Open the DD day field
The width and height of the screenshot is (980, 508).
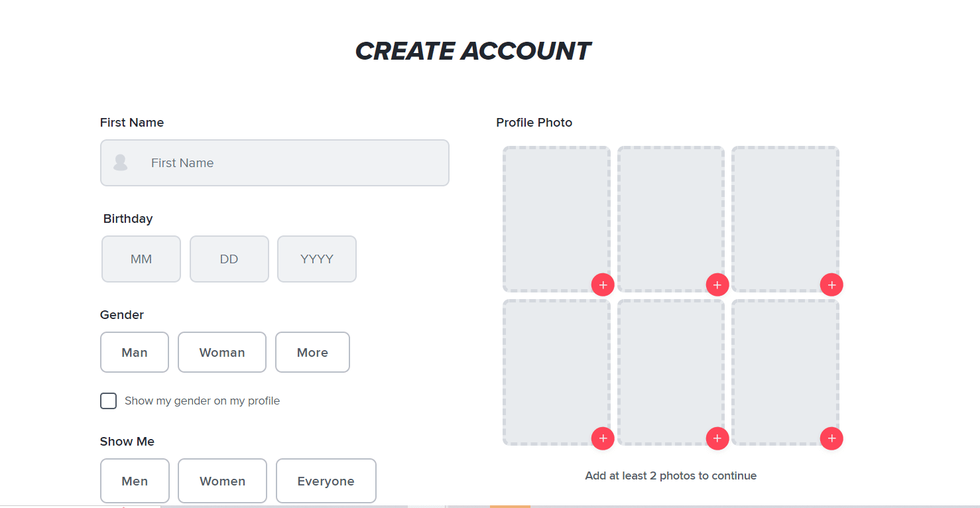pyautogui.click(x=229, y=259)
